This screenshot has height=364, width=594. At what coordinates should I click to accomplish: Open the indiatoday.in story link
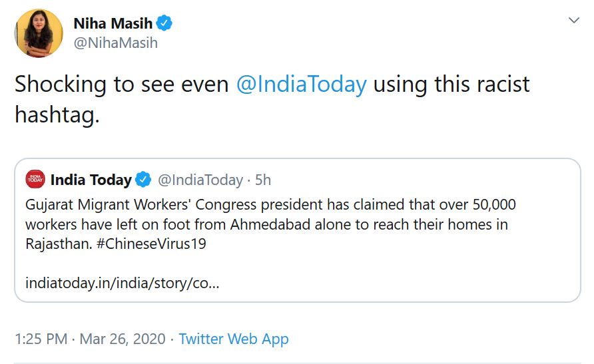tap(123, 283)
